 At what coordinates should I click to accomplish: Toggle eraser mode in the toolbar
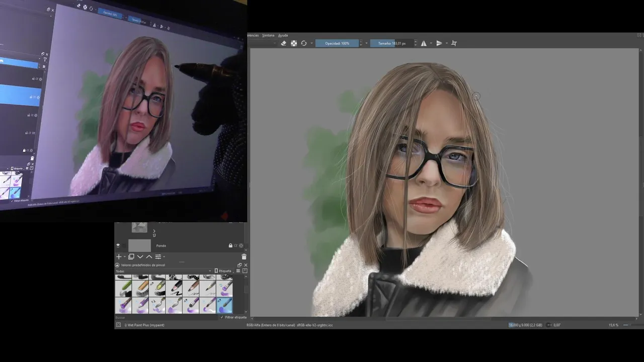point(283,43)
